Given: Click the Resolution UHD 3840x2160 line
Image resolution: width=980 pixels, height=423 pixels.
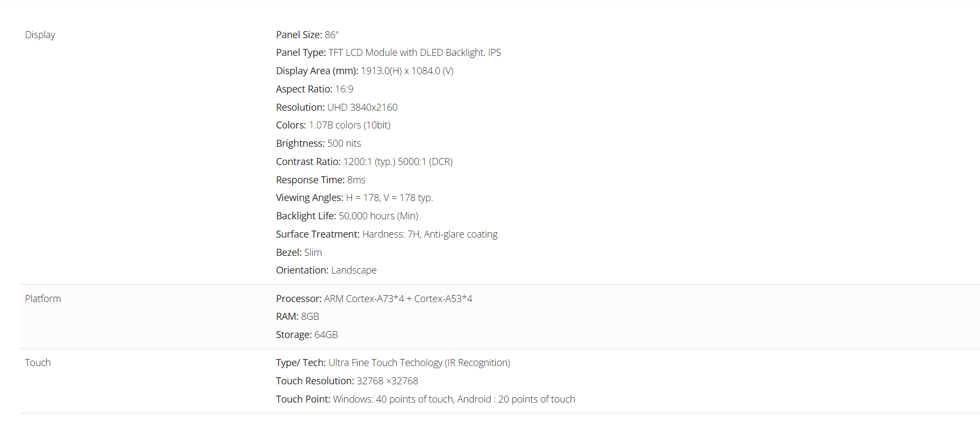Looking at the screenshot, I should pos(337,107).
